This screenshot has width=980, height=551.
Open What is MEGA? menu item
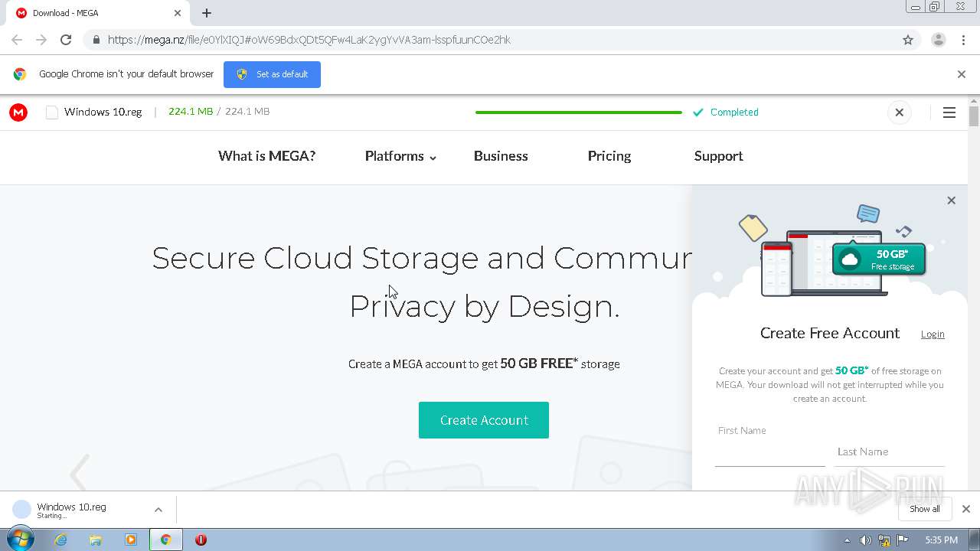coord(266,156)
